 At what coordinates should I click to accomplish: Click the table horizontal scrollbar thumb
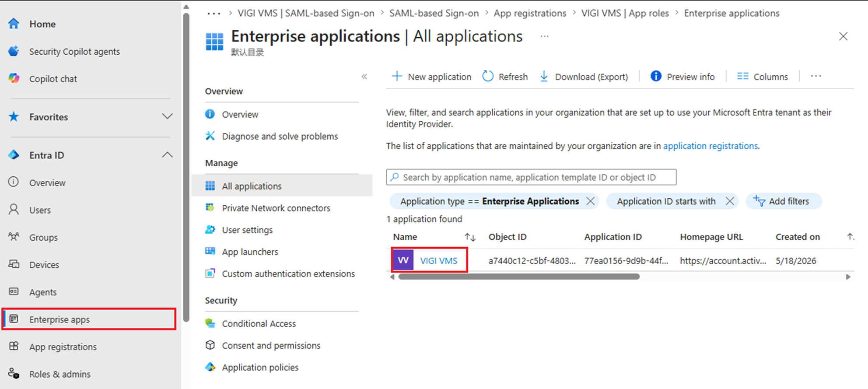click(x=519, y=277)
